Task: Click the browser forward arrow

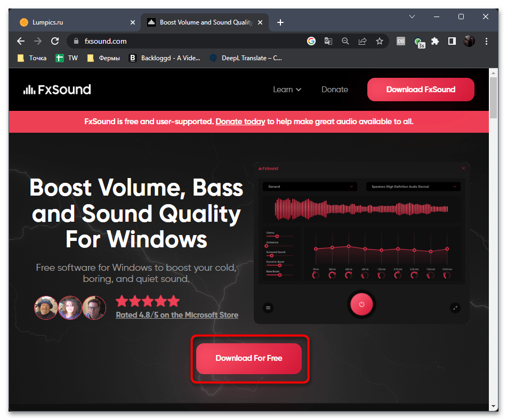Action: [38, 41]
